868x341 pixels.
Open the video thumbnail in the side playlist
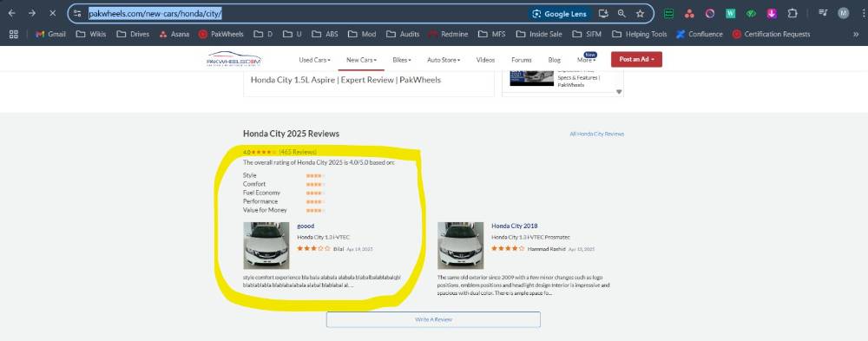pyautogui.click(x=531, y=77)
